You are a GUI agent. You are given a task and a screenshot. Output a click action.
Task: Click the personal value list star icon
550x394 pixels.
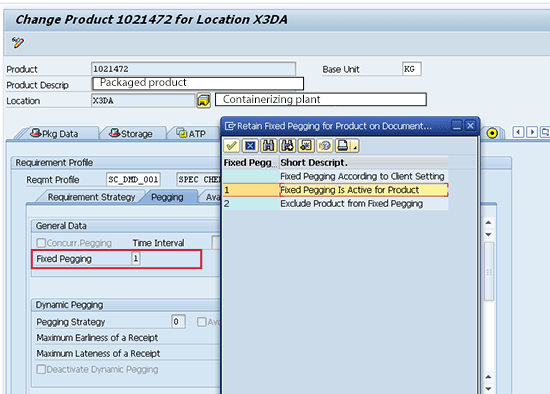pos(306,146)
